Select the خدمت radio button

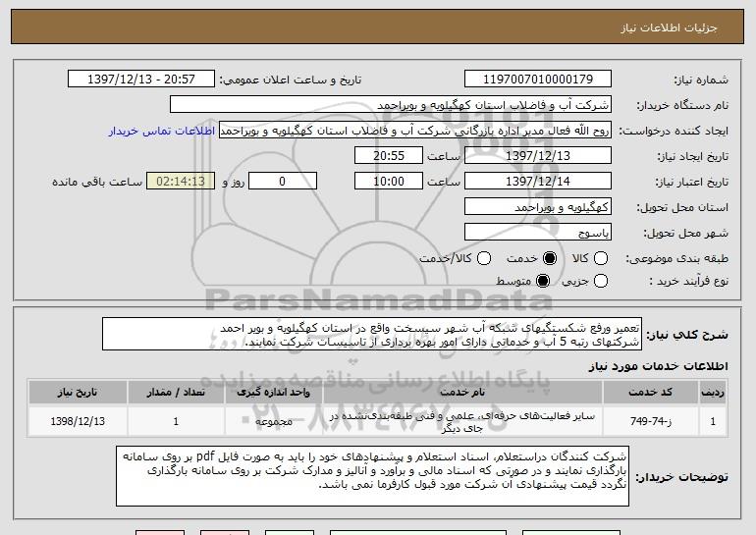[x=550, y=258]
